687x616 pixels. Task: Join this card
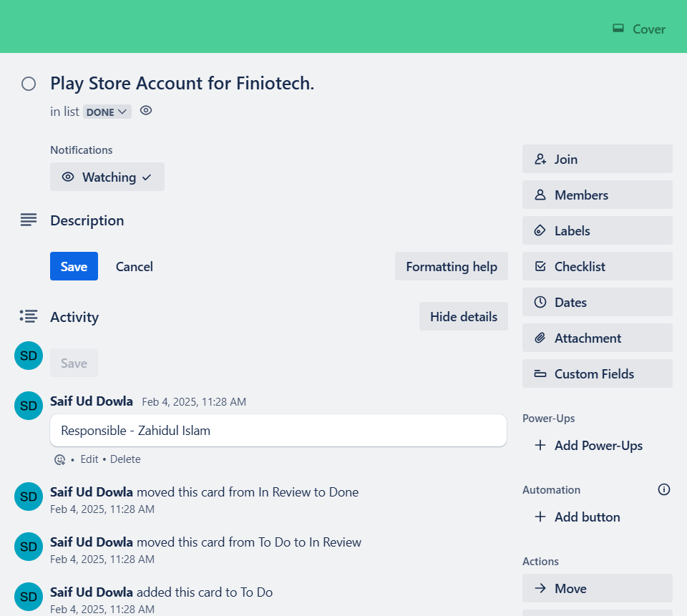coord(597,159)
